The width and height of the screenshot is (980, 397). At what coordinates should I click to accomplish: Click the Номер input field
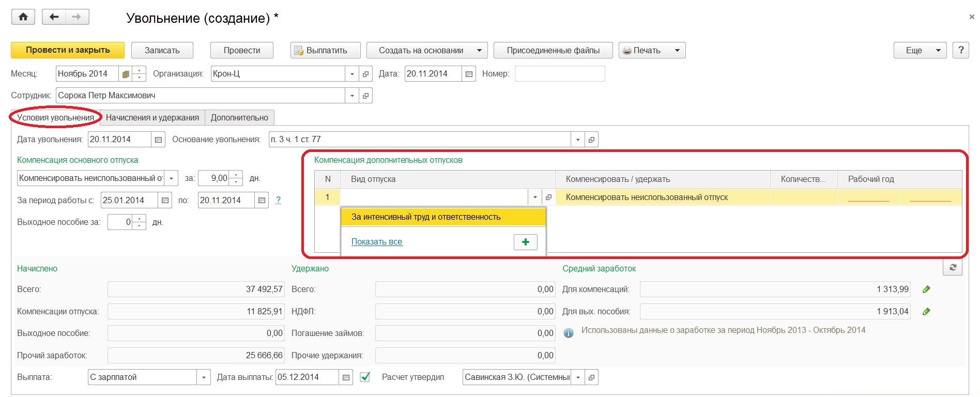[x=559, y=74]
